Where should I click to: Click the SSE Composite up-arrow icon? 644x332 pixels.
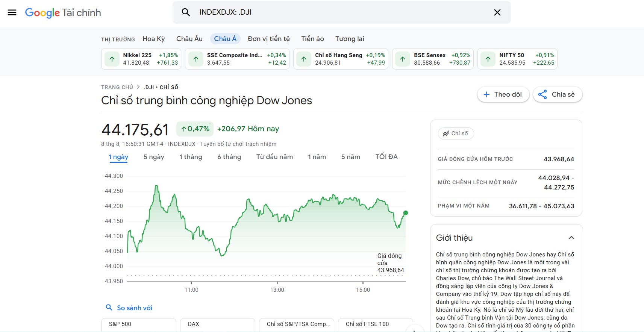click(196, 59)
